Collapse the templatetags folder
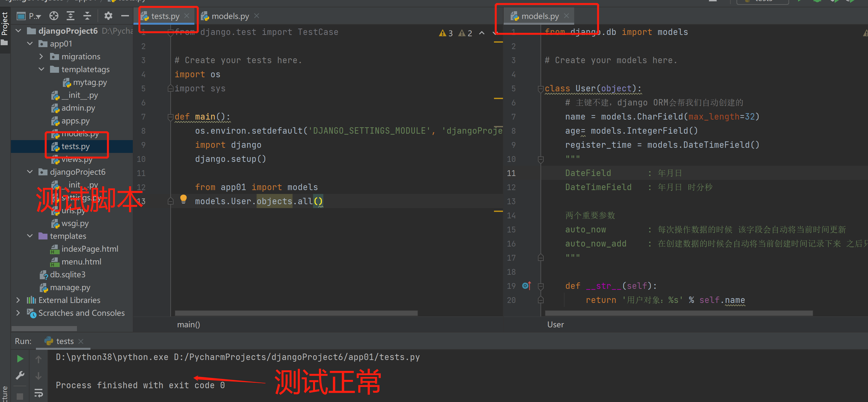 point(41,69)
